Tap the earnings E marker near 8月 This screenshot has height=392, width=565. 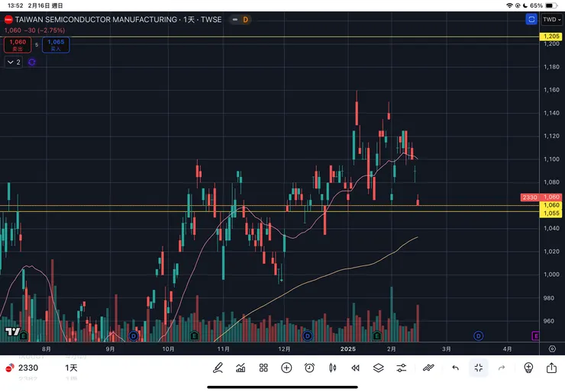point(24,336)
